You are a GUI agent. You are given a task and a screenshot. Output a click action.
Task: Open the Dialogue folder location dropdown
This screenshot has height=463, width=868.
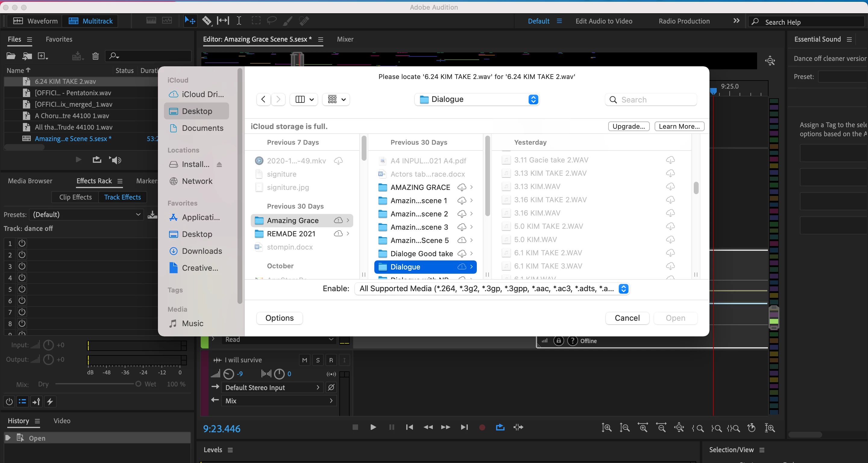[x=476, y=99]
